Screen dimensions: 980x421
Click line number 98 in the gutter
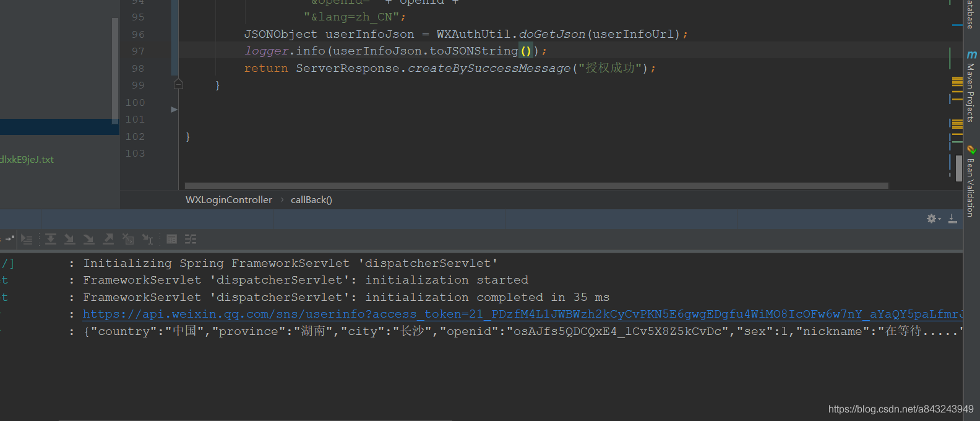click(x=138, y=69)
